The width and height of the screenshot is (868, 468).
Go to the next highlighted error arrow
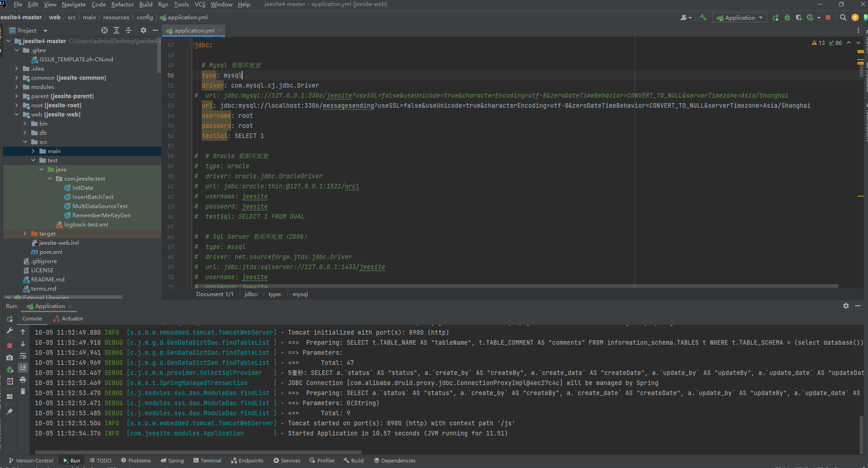858,43
